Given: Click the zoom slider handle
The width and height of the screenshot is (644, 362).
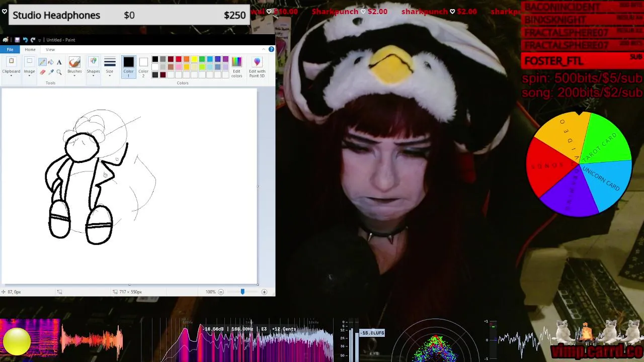Looking at the screenshot, I should pos(243,292).
